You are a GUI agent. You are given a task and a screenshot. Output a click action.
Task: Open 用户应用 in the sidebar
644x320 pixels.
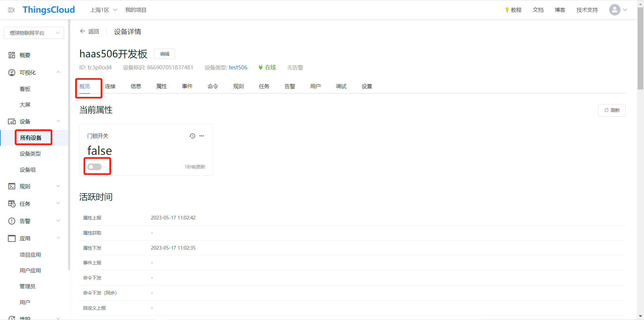(x=30, y=271)
